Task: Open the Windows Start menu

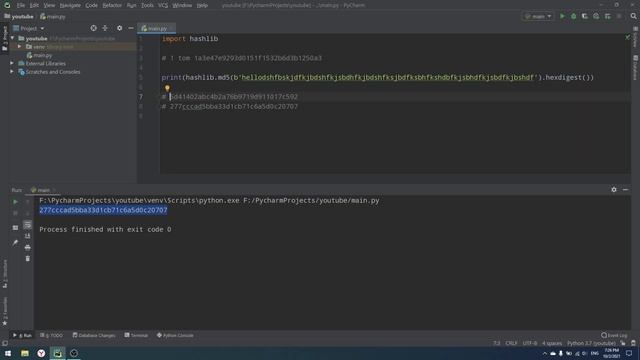Action: pyautogui.click(x=8, y=353)
